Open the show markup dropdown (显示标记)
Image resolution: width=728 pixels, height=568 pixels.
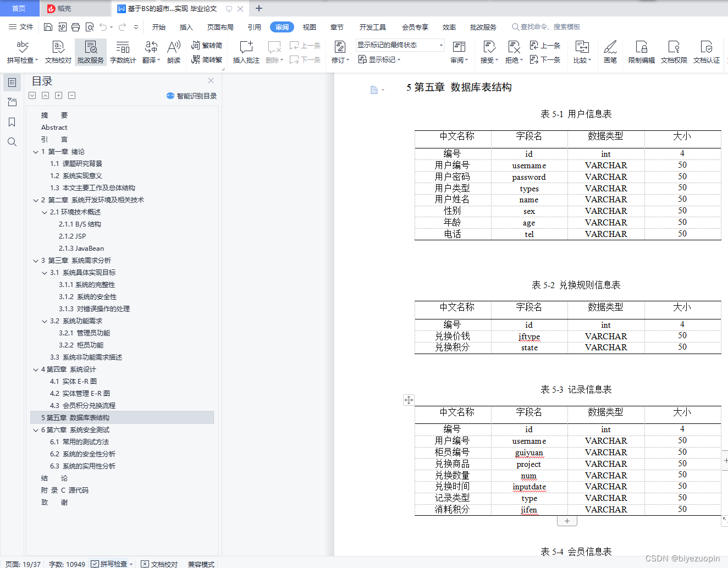click(379, 59)
